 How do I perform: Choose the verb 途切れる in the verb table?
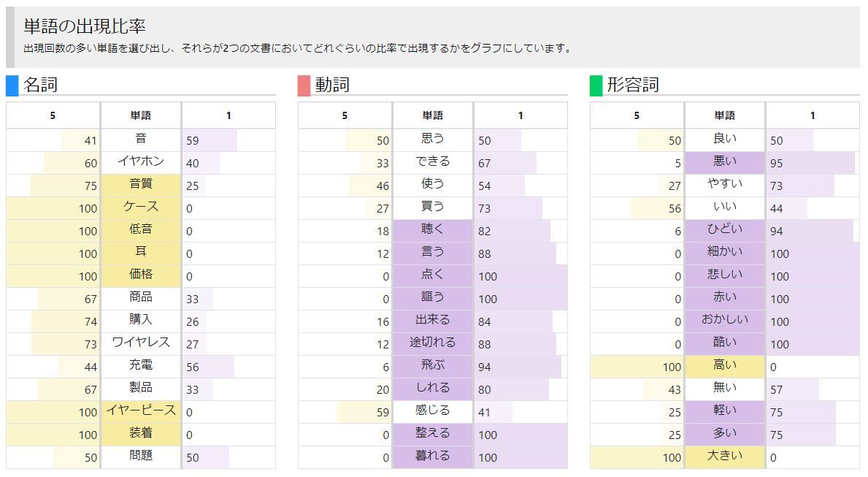[x=433, y=343]
